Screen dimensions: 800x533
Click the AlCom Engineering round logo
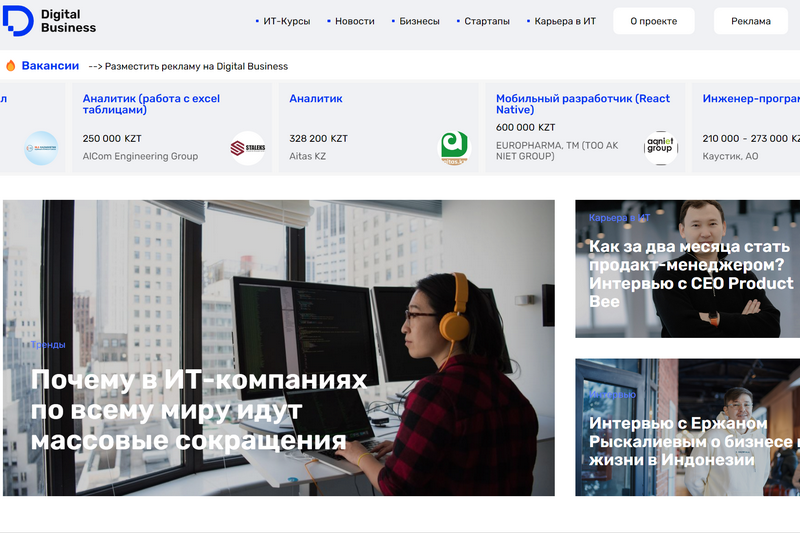point(41,148)
